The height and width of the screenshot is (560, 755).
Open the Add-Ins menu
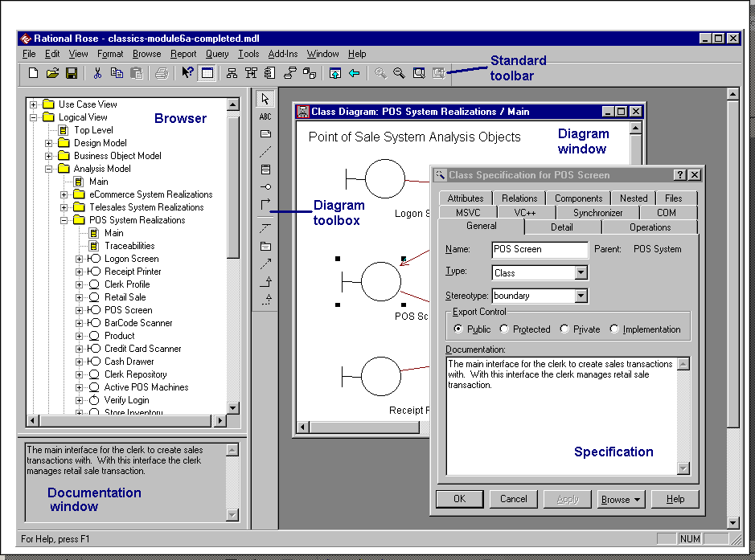pos(283,54)
